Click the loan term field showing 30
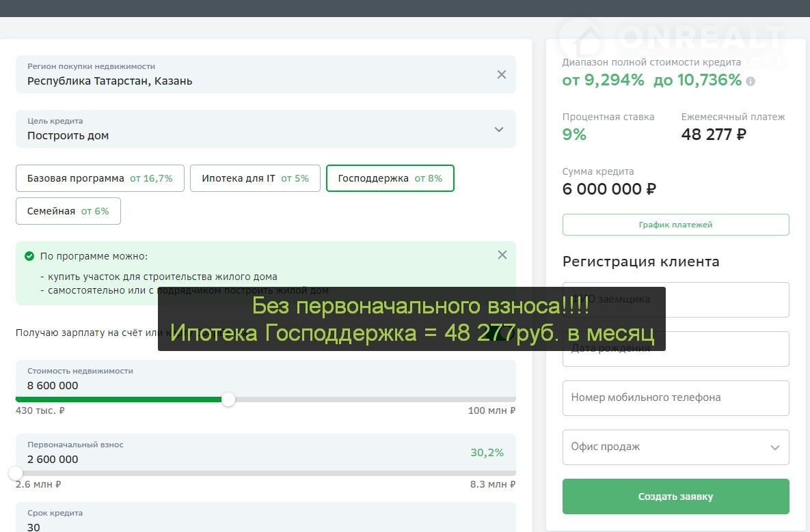 (34, 526)
